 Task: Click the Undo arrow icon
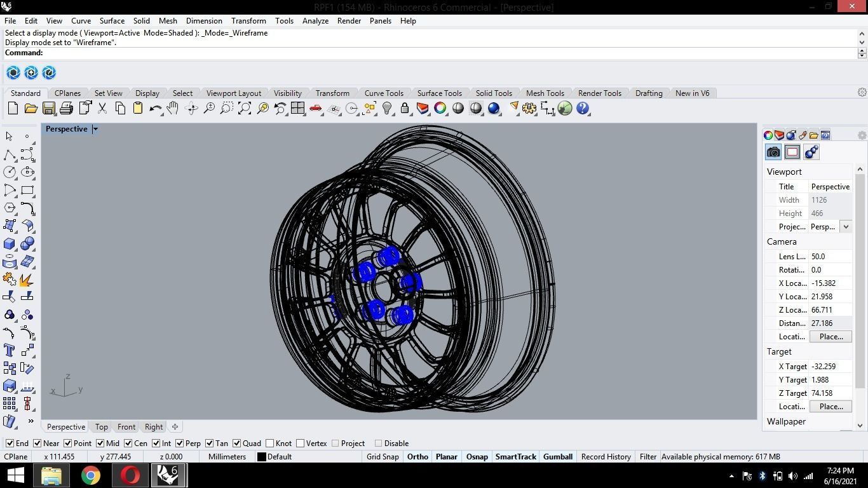pos(155,109)
